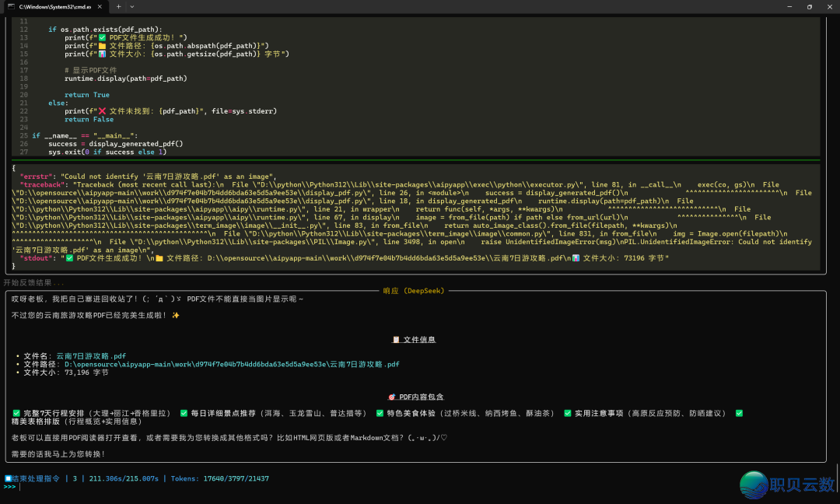Image resolution: width=840 pixels, height=504 pixels.
Task: Click the green check emoji in stdout output
Action: tap(70, 258)
